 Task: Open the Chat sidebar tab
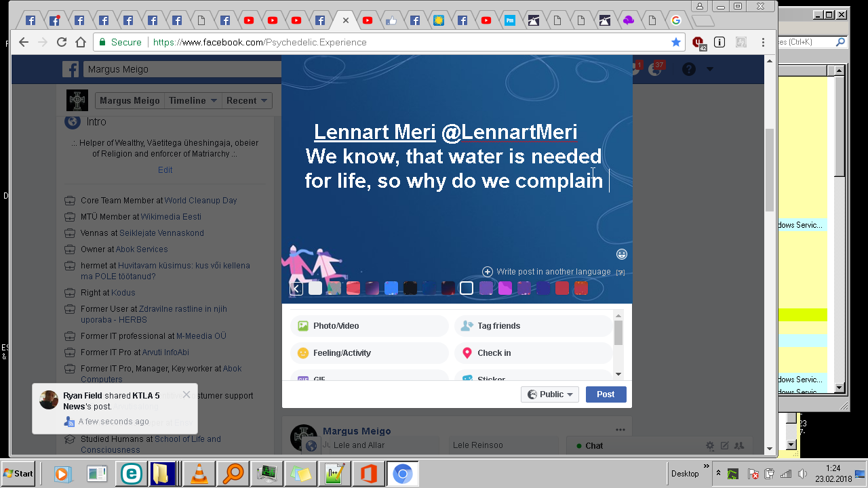[593, 446]
